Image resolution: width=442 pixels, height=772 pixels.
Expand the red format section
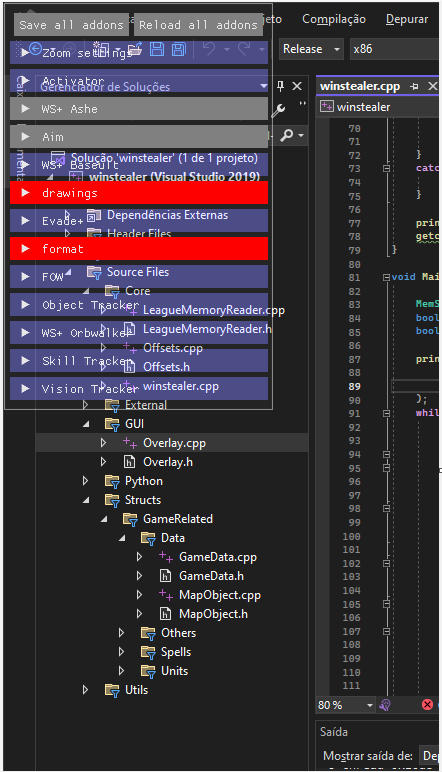click(x=139, y=249)
